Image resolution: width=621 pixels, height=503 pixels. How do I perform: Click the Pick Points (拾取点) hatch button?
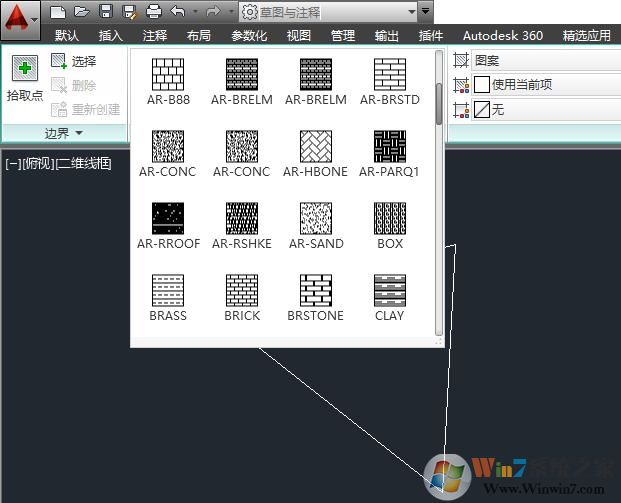(x=24, y=79)
